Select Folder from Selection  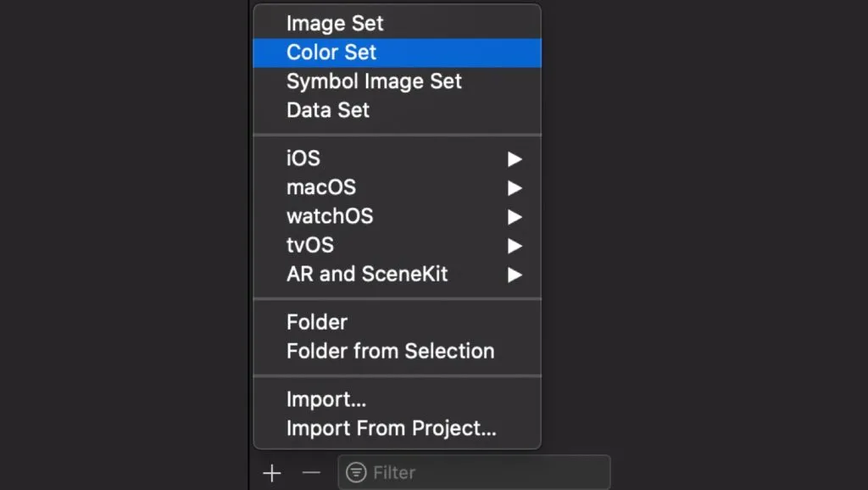click(390, 351)
